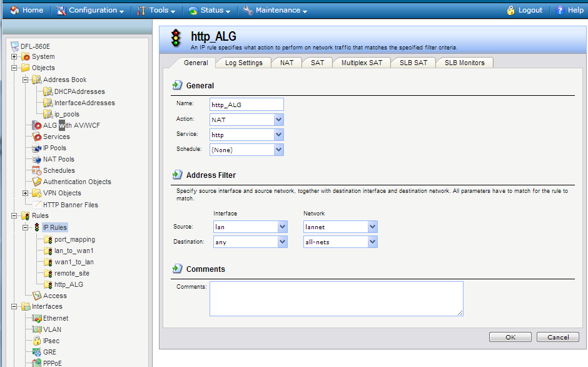Screen dimensions: 588x367
Task: Click the IP Pools tree icon
Action: pos(37,148)
